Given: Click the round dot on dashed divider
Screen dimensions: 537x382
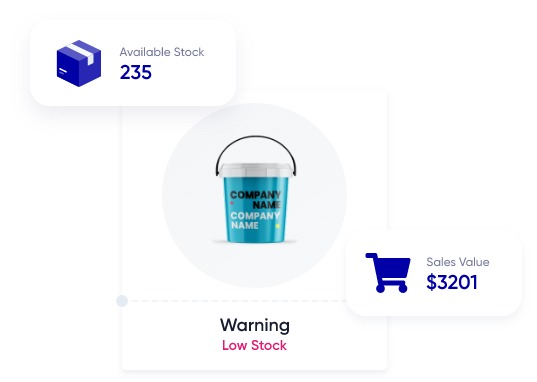Looking at the screenshot, I should [x=122, y=301].
